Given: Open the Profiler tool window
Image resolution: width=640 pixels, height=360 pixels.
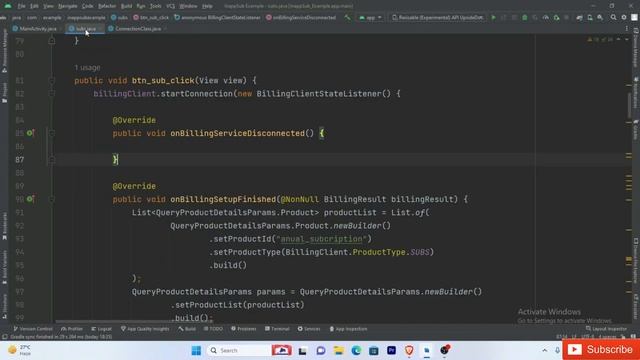Looking at the screenshot, I should 72,329.
